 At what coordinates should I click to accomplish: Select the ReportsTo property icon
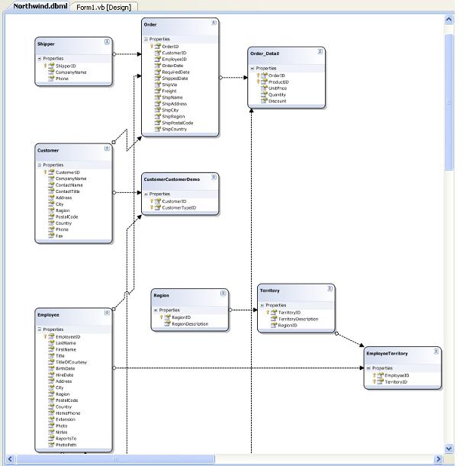pos(51,439)
